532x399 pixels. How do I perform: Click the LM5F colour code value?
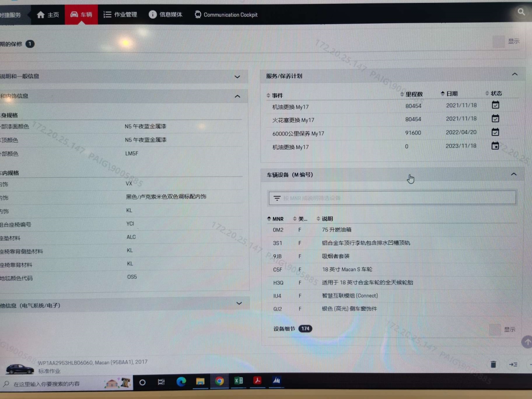(x=132, y=153)
